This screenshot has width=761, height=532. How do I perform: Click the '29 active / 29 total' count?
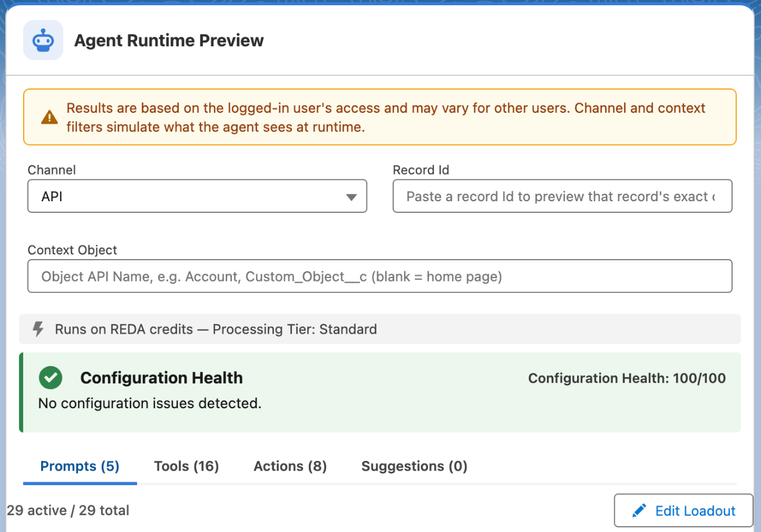pos(68,511)
